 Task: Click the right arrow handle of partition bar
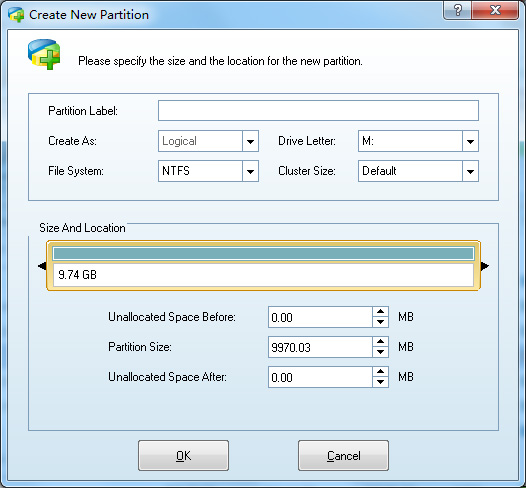(x=485, y=266)
